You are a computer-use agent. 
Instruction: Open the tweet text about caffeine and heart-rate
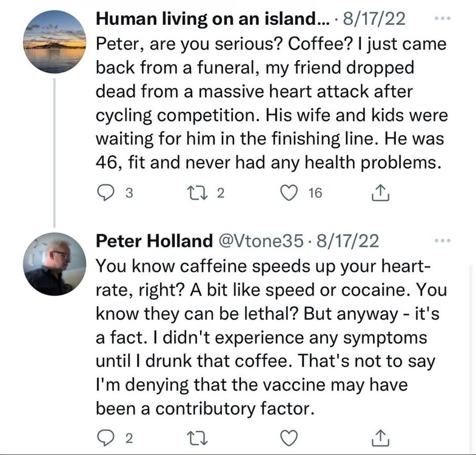click(x=270, y=337)
